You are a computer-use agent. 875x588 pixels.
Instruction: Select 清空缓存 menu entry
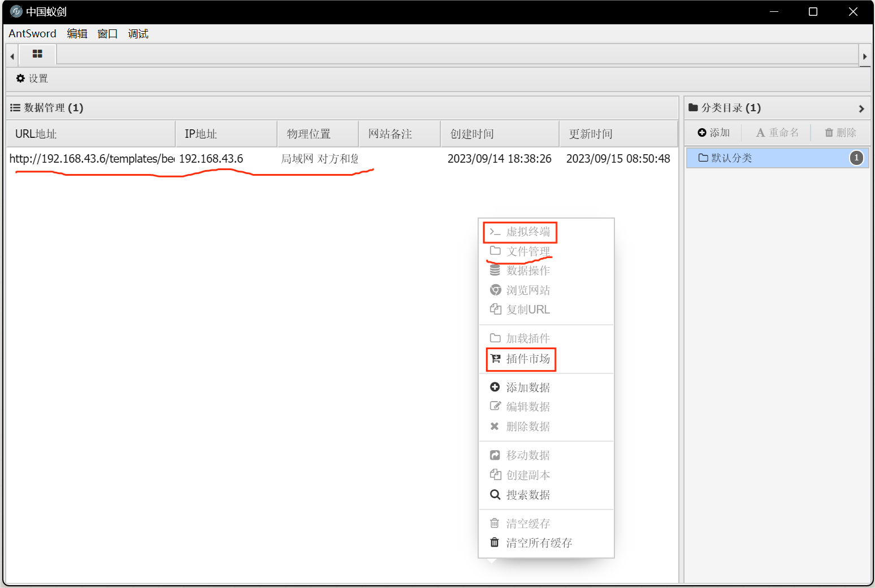tap(546, 524)
